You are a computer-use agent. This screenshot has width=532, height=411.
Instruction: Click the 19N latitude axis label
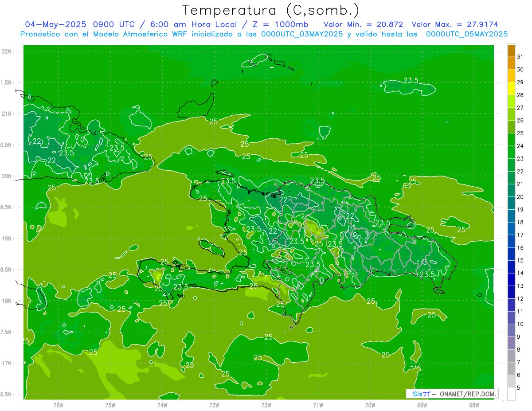[x=6, y=238]
